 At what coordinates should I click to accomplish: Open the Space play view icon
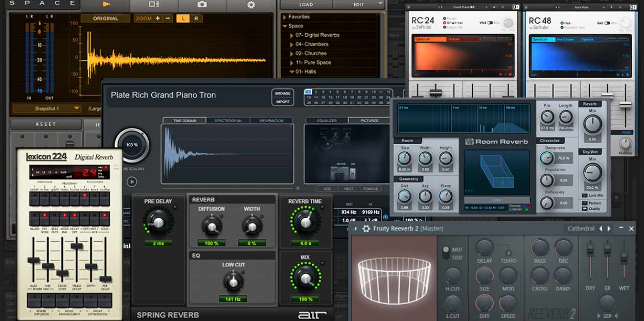[106, 5]
